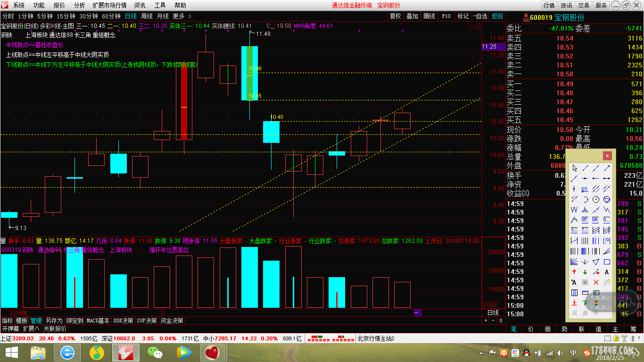644x362 pixels.
Task: Select the arrow pointer tool in drawing palette
Action: pyautogui.click(x=574, y=168)
